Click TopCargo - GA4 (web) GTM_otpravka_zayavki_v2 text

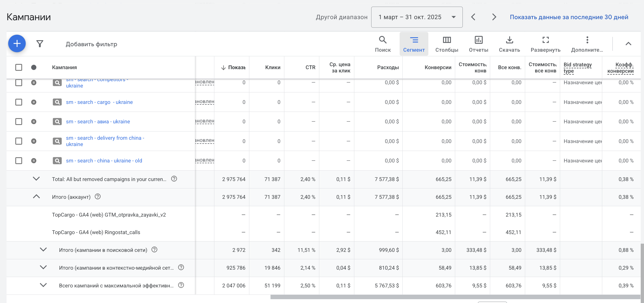[x=109, y=215]
